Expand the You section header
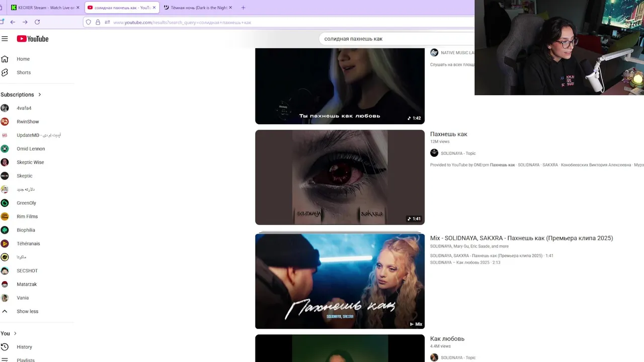644x362 pixels. pos(9,333)
